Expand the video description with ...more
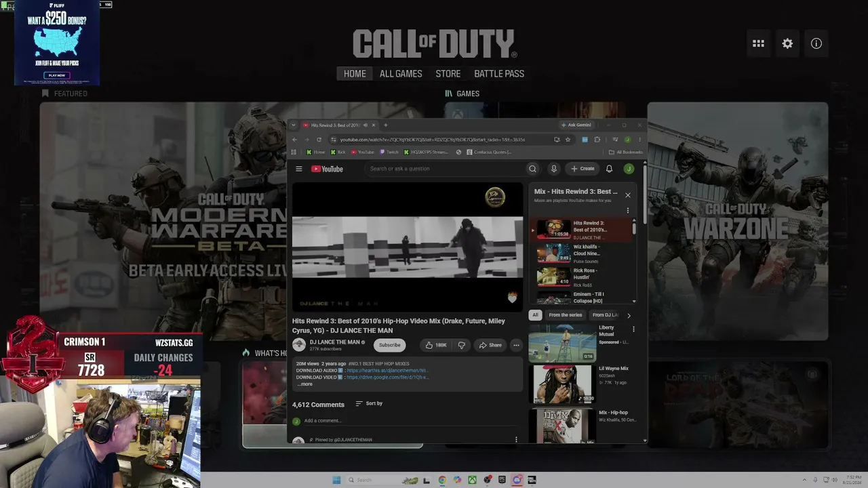 point(304,384)
